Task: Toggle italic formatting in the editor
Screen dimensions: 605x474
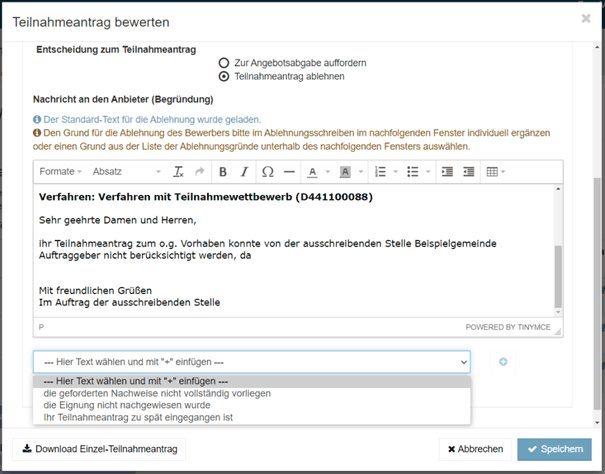Action: (x=245, y=172)
